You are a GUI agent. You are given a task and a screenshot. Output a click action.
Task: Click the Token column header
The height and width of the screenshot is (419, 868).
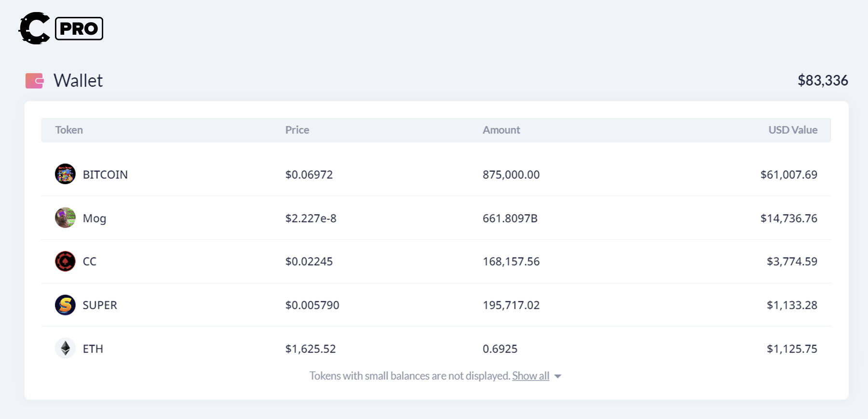pos(69,130)
